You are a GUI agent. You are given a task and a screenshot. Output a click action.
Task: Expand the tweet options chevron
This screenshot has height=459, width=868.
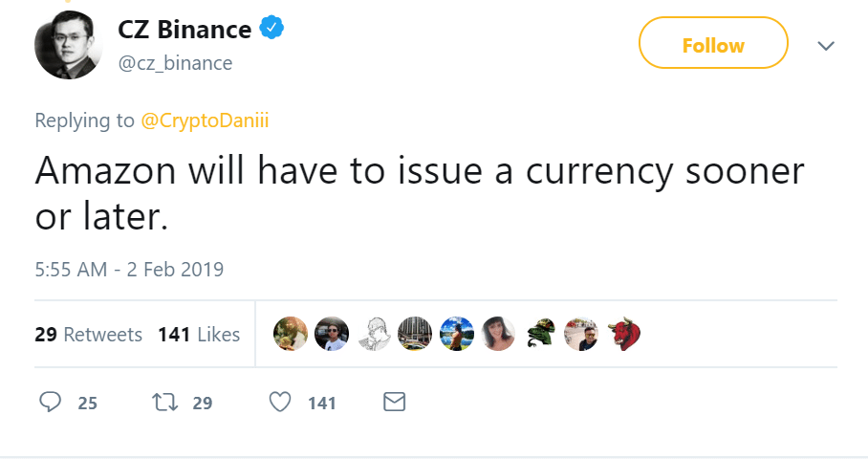tap(827, 45)
